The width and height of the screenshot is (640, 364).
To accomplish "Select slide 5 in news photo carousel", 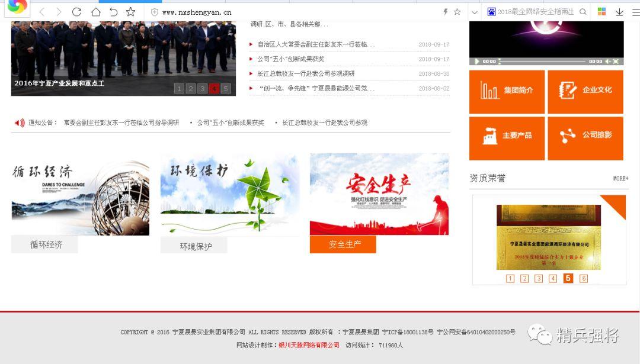I will pyautogui.click(x=226, y=88).
